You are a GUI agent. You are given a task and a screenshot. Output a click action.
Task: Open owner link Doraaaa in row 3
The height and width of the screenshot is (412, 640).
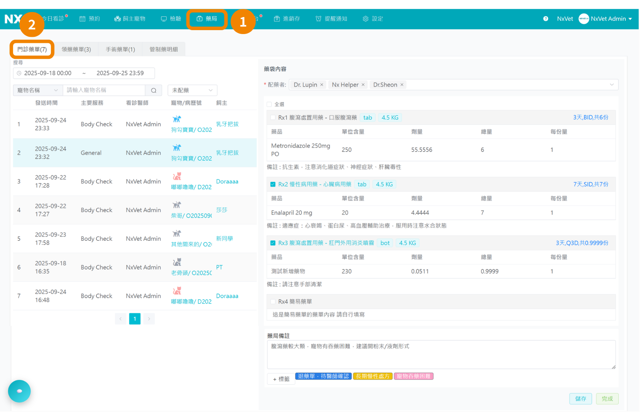[x=227, y=181]
